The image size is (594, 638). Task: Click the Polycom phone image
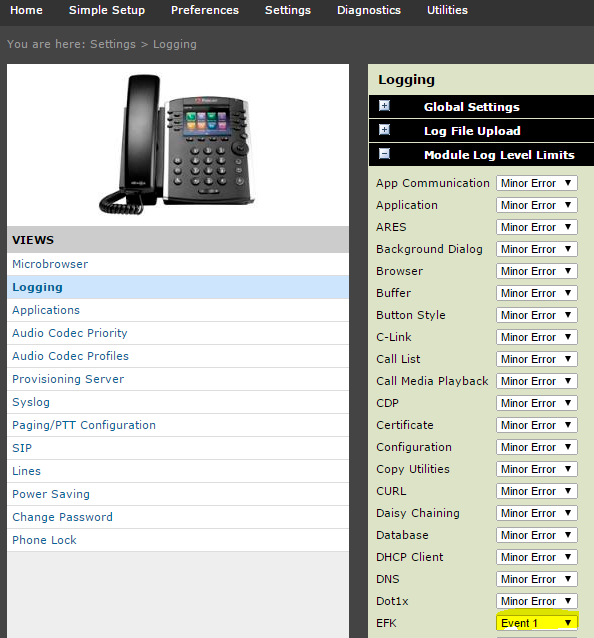tap(175, 144)
